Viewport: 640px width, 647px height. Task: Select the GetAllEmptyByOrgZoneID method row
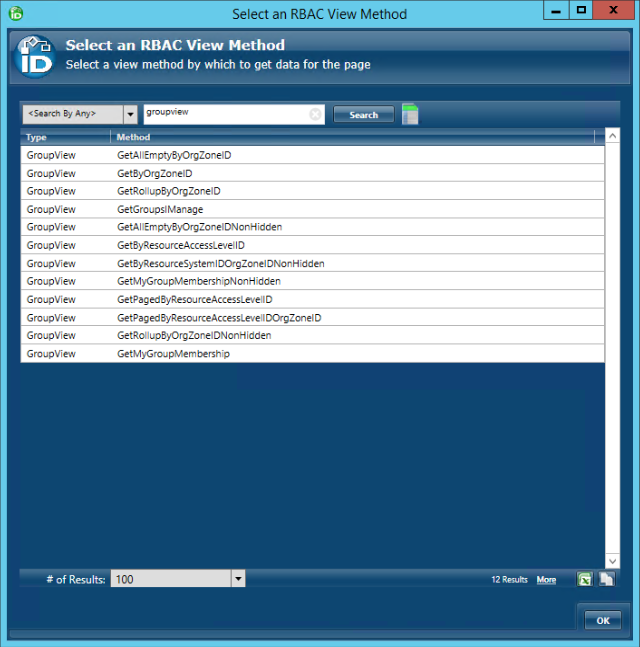[x=174, y=156]
